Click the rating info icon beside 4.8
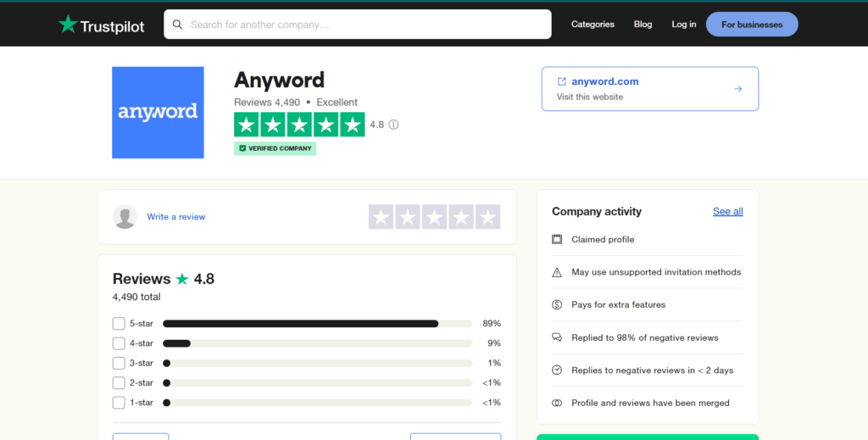Screen dimensions: 868x440 pos(393,125)
